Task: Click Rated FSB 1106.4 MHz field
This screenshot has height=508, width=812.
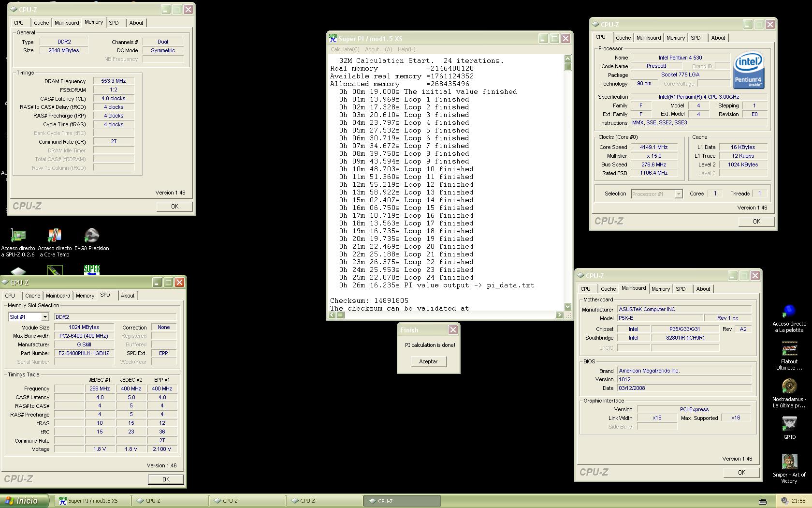Action: click(654, 173)
